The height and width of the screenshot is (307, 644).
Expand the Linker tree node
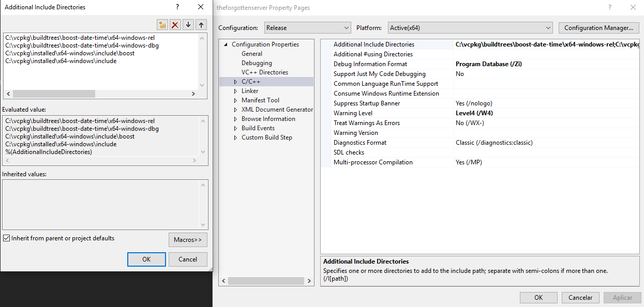pos(236,91)
